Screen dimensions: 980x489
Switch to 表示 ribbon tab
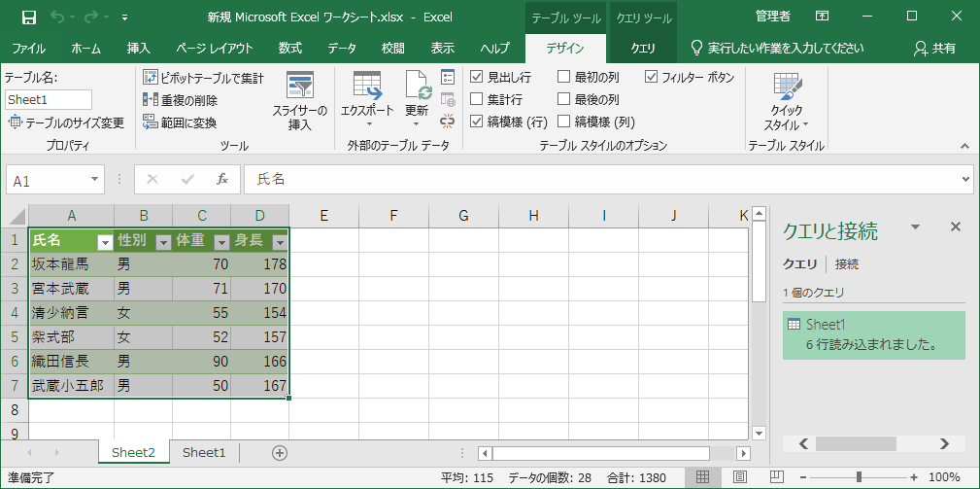coord(443,49)
